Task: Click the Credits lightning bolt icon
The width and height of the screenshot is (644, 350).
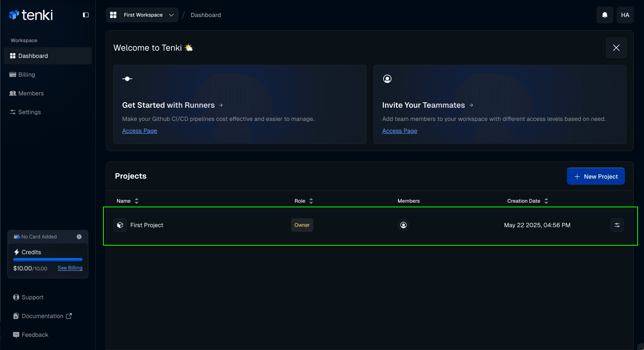Action: (17, 252)
